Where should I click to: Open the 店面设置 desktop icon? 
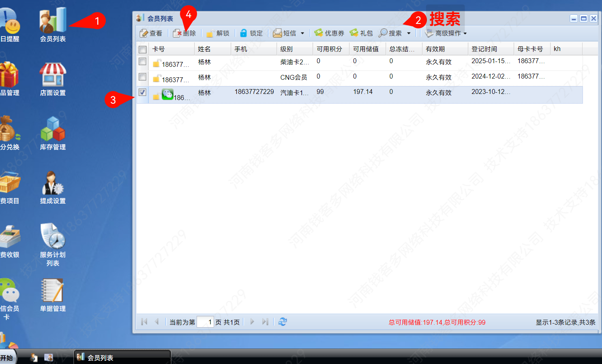(53, 79)
